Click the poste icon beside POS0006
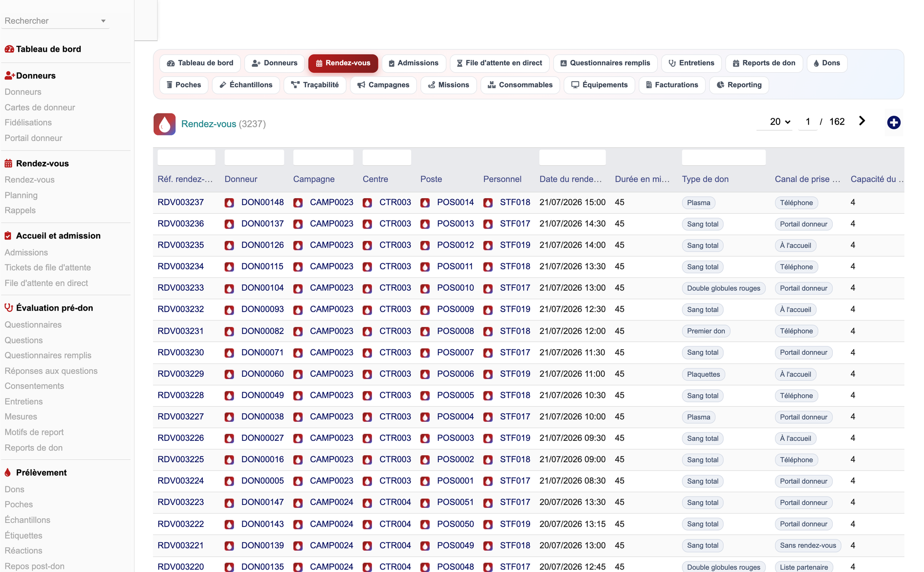This screenshot has width=924, height=572. [425, 374]
